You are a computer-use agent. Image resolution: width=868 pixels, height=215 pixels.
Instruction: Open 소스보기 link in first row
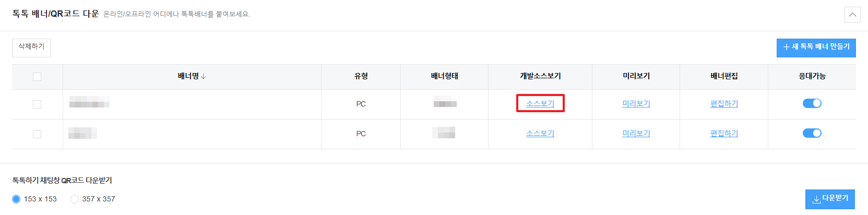(x=540, y=103)
